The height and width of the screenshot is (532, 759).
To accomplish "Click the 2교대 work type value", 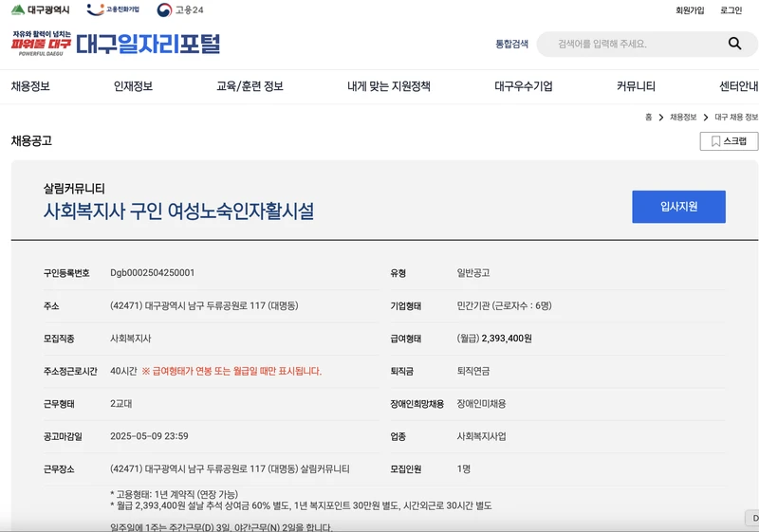I will [x=121, y=403].
